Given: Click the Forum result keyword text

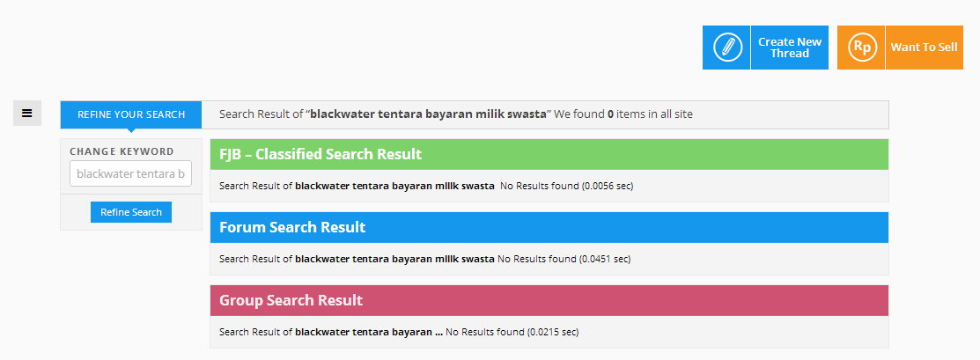Looking at the screenshot, I should [x=395, y=259].
